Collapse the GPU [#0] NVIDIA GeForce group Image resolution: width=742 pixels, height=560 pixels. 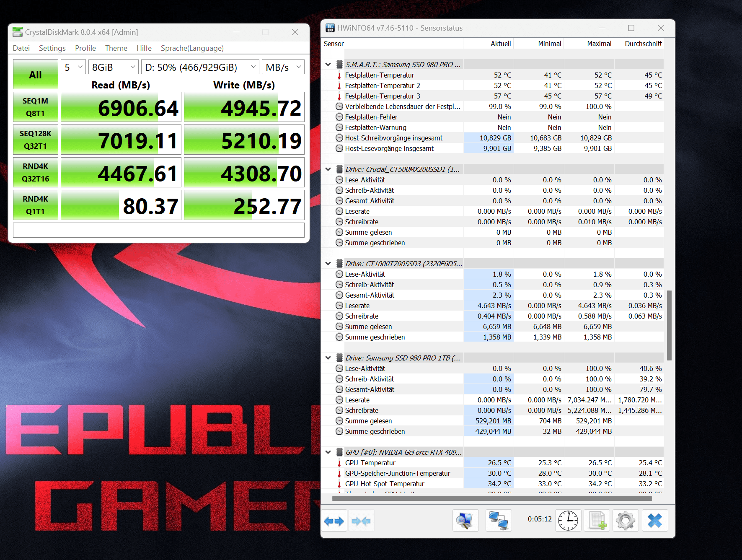328,452
